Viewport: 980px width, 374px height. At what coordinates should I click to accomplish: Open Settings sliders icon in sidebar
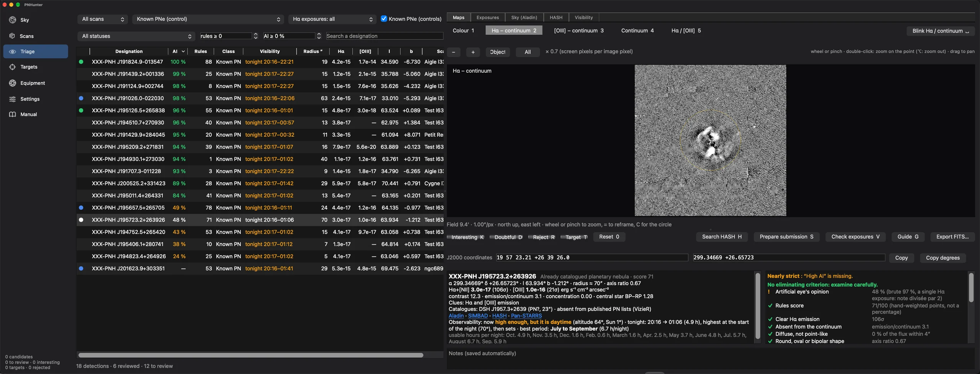pos(12,99)
